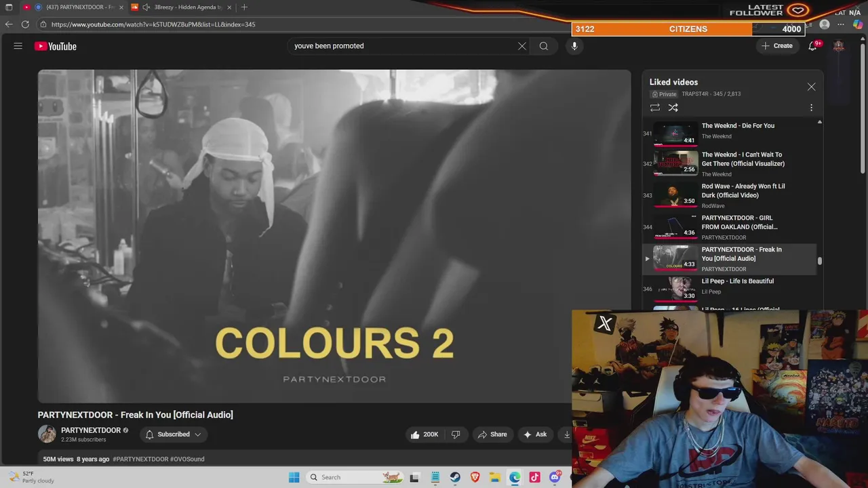Screen dimensions: 868x488
Task: Toggle loop playlist in Liked videos
Action: pyautogui.click(x=655, y=108)
